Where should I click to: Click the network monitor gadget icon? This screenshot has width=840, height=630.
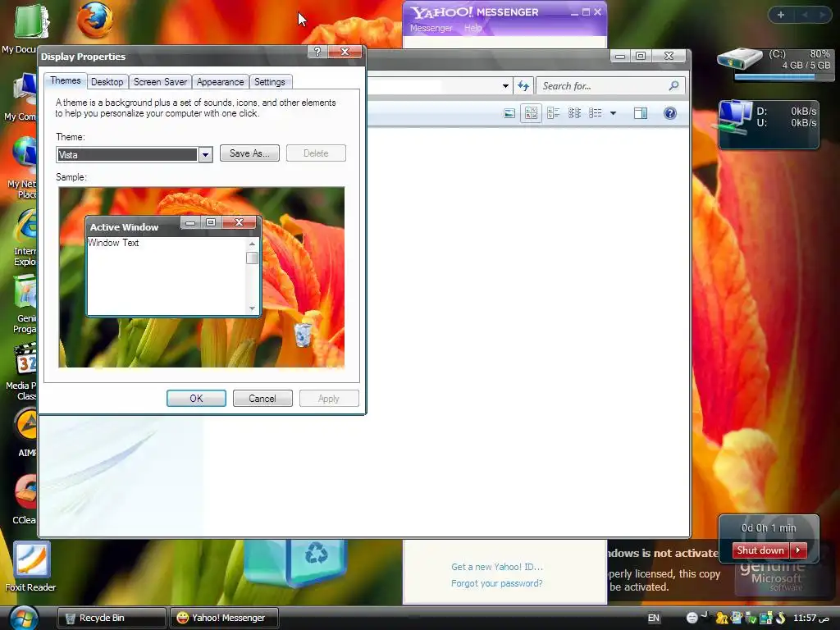tap(733, 118)
